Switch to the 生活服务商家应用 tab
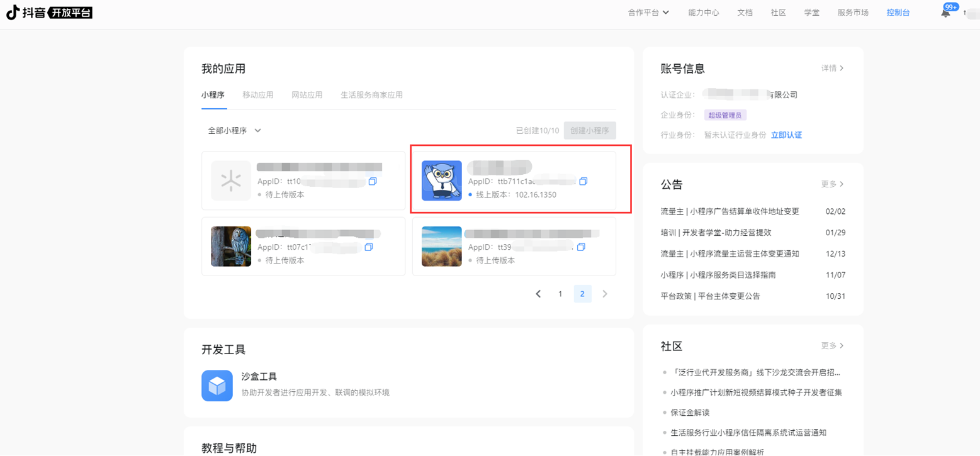The image size is (980, 456). click(x=371, y=95)
